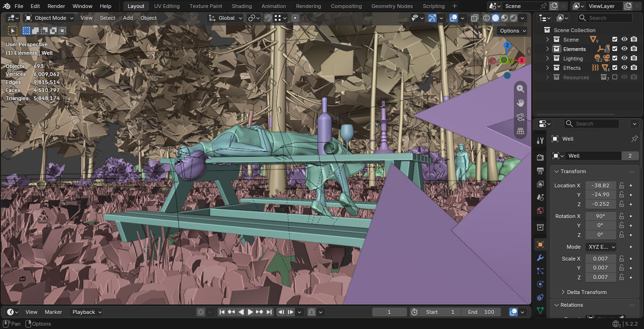Open the Render menu
The width and height of the screenshot is (644, 329).
56,6
